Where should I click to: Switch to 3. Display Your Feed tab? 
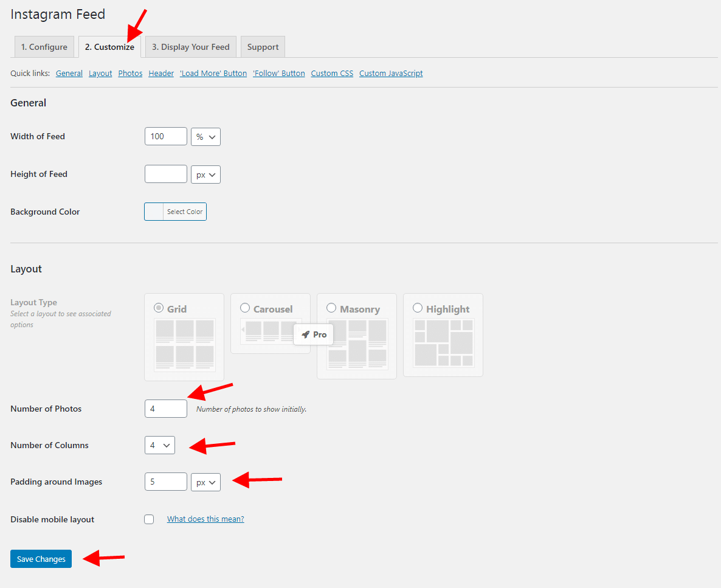pos(191,47)
